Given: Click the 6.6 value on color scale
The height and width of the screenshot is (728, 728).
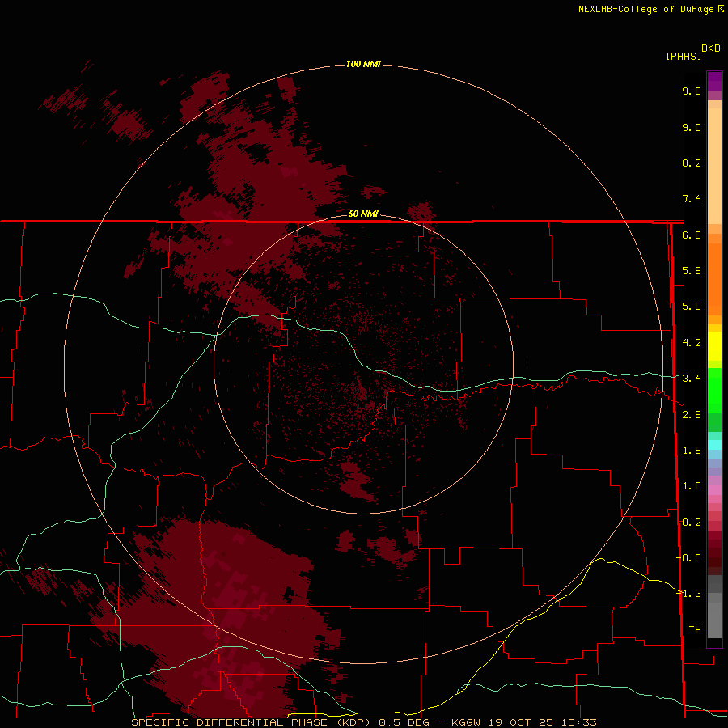Looking at the screenshot, I should (x=692, y=235).
